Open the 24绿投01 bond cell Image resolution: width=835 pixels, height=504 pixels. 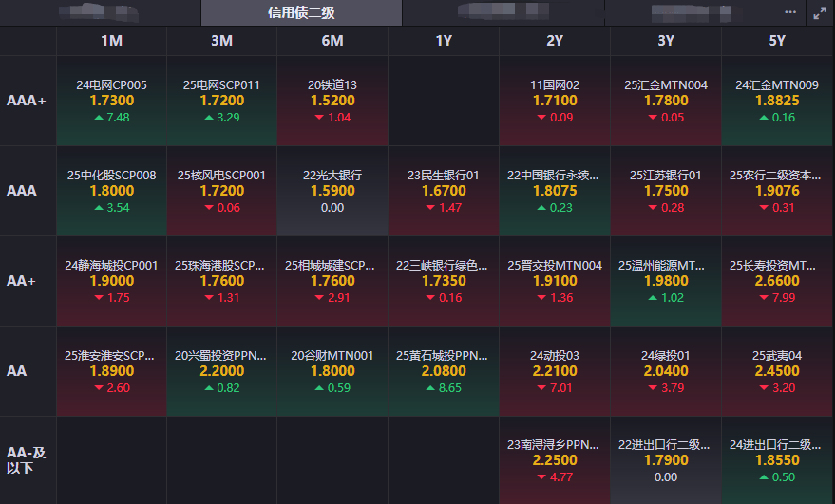pyautogui.click(x=666, y=371)
